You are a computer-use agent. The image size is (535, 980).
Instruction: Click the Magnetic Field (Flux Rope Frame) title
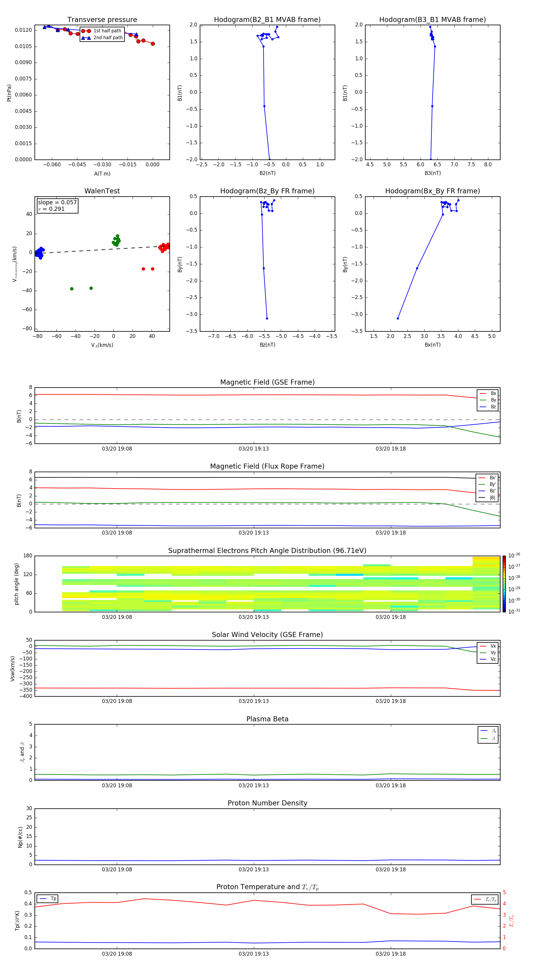tap(267, 467)
